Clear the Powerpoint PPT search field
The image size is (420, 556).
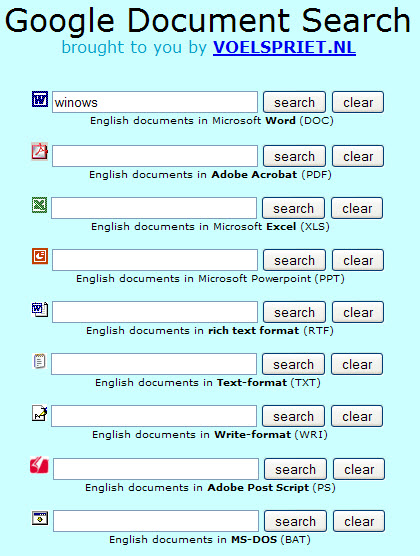pos(358,260)
